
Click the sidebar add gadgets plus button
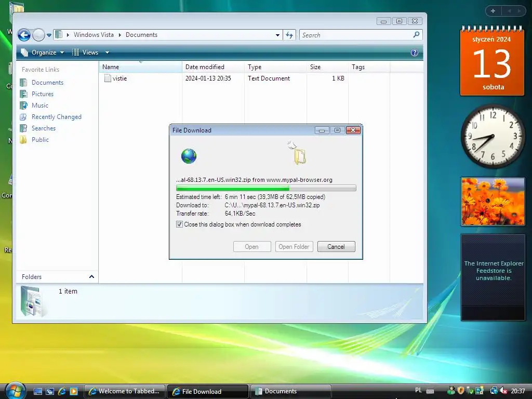tap(493, 11)
